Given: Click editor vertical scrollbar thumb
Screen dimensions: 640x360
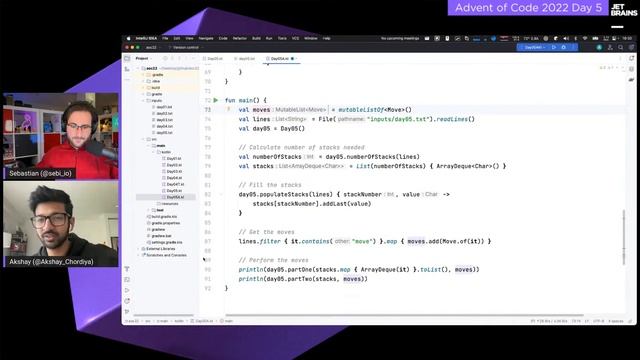Looking at the screenshot, I should [624, 238].
